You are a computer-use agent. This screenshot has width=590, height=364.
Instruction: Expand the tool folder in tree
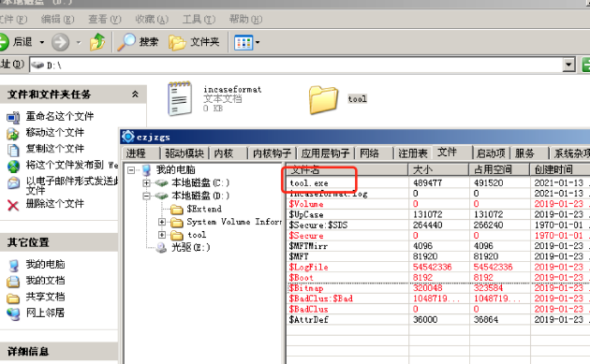(162, 235)
